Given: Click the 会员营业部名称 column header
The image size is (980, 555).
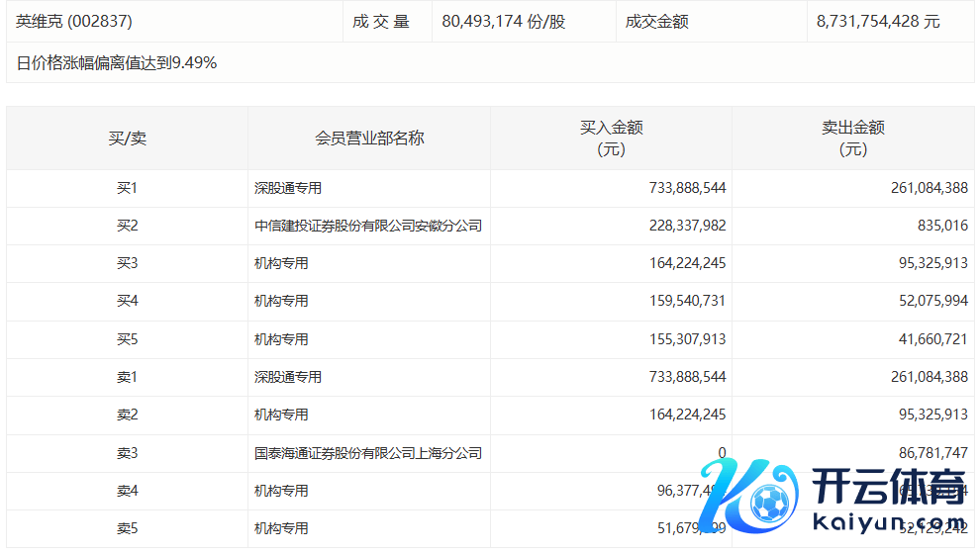Looking at the screenshot, I should click(x=369, y=139).
